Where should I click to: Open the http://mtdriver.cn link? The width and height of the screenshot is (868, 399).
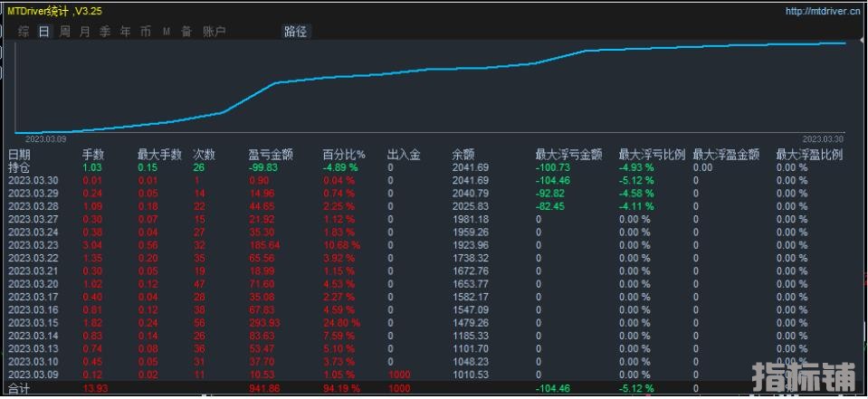[x=823, y=12]
